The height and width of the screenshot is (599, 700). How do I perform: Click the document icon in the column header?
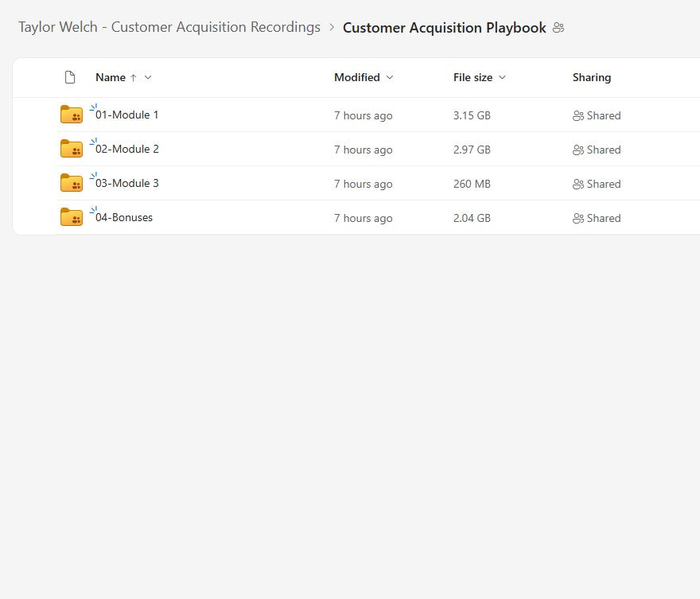point(70,77)
